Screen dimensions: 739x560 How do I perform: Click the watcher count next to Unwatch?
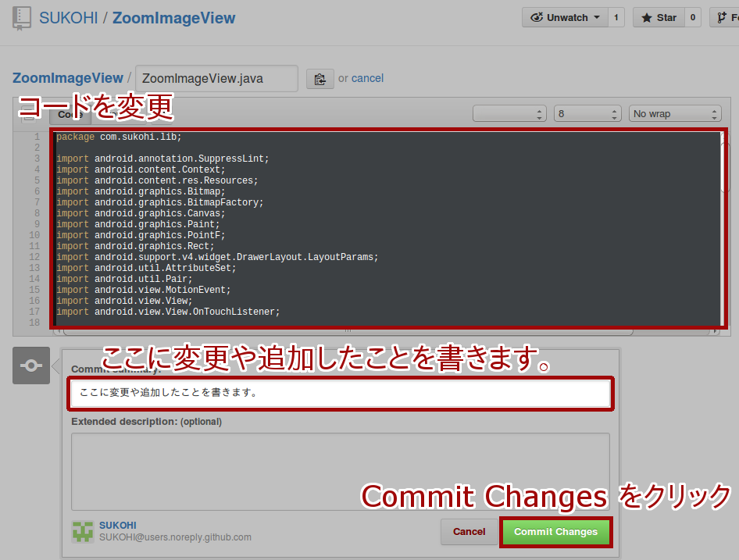[616, 16]
